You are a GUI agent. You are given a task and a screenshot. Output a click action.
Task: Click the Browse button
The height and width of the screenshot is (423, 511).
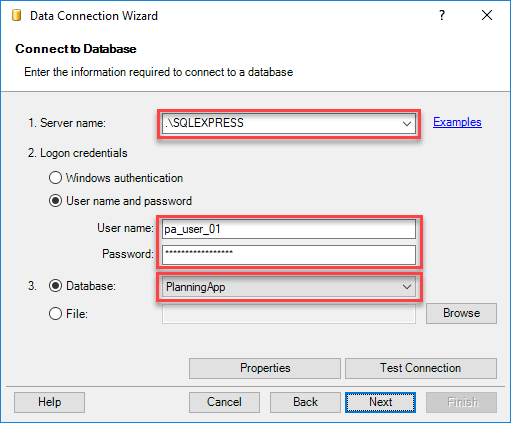click(461, 313)
